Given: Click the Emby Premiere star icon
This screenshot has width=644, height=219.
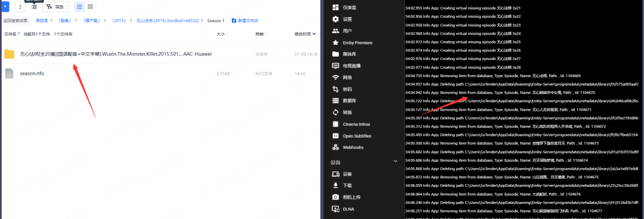Looking at the screenshot, I should point(335,42).
